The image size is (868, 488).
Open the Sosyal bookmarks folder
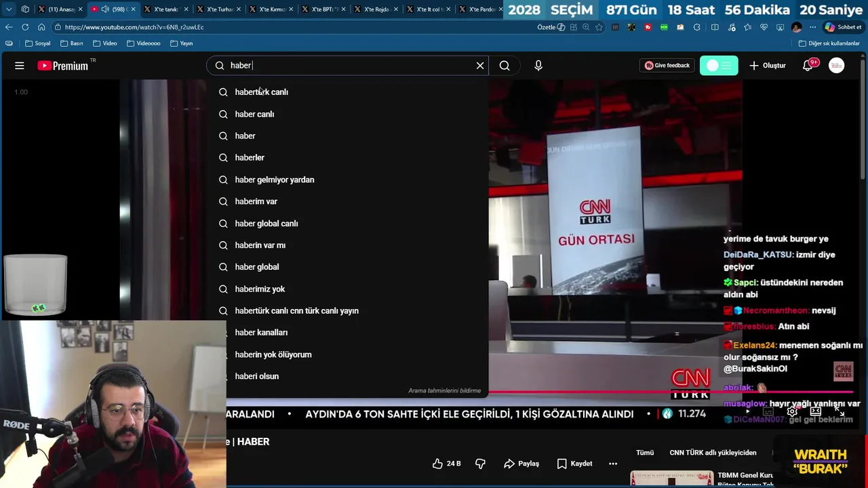[37, 43]
